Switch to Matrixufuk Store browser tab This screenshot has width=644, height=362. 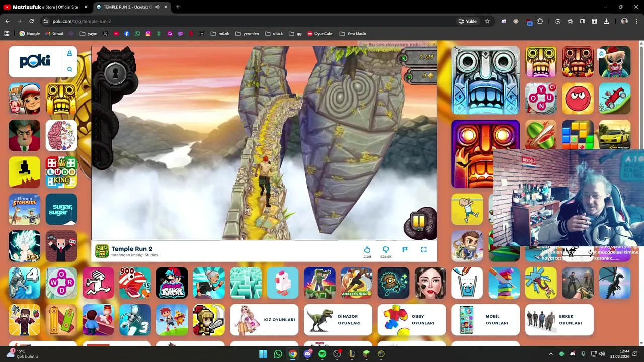coord(45,7)
